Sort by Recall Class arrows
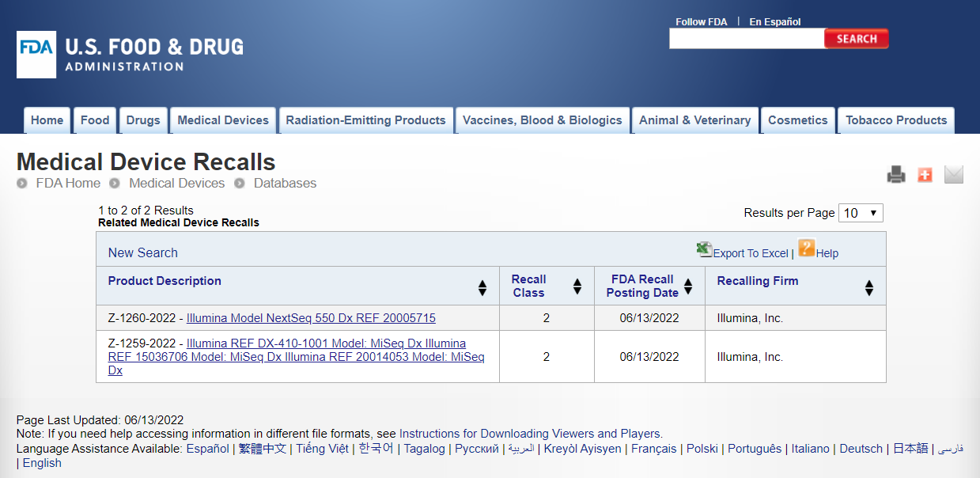Screen dimensions: 980x478 click(x=577, y=287)
